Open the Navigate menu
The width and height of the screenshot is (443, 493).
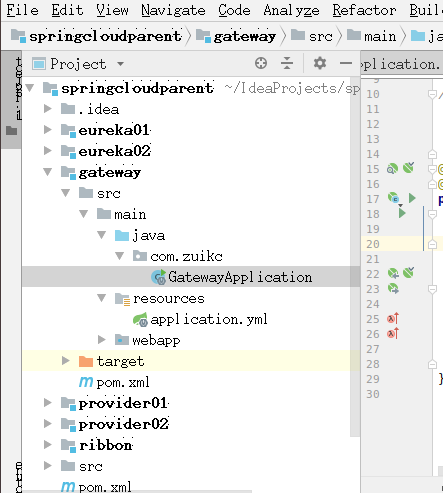point(173,10)
